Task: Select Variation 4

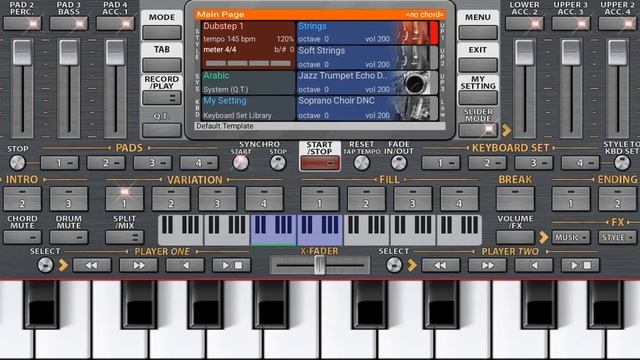Action: [264, 199]
